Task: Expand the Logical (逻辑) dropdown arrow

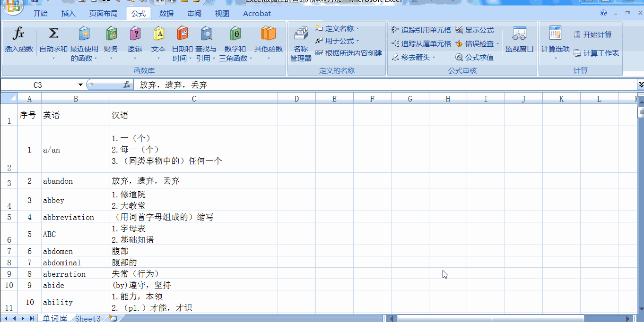Action: [135, 59]
